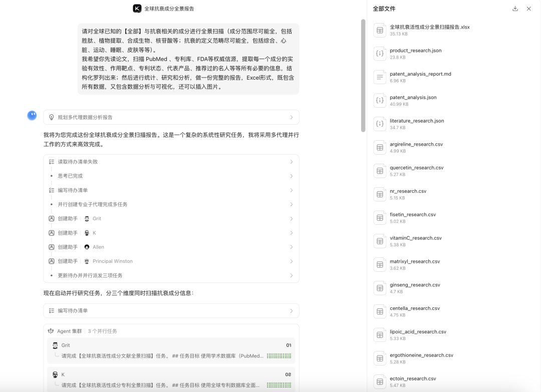Expand the 创建助手 Principal Winston row chevron

292,261
